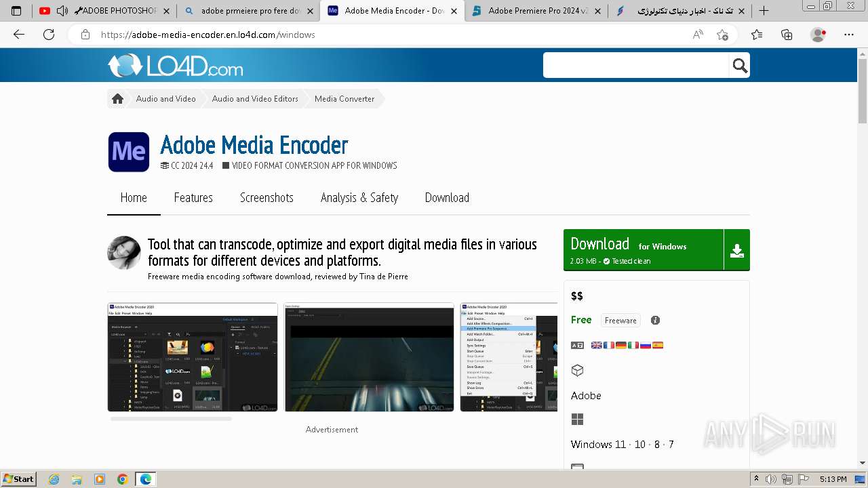This screenshot has width=868, height=488.
Task: Open the middle video preview screenshot thumbnail
Action: tap(369, 357)
